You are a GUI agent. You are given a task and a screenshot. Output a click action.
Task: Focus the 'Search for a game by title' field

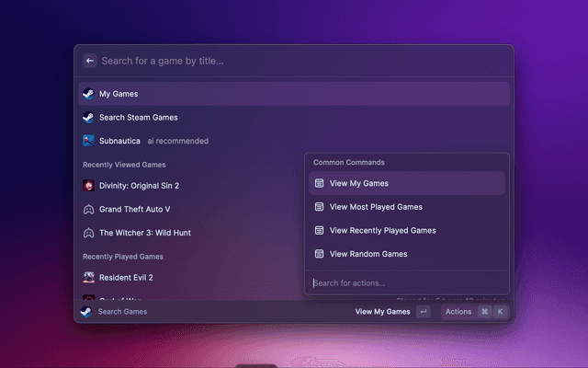[276, 61]
